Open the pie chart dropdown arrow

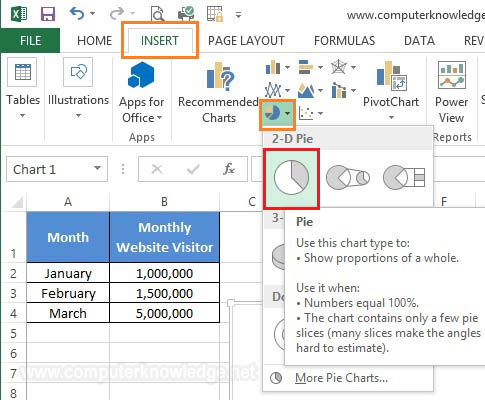point(287,114)
